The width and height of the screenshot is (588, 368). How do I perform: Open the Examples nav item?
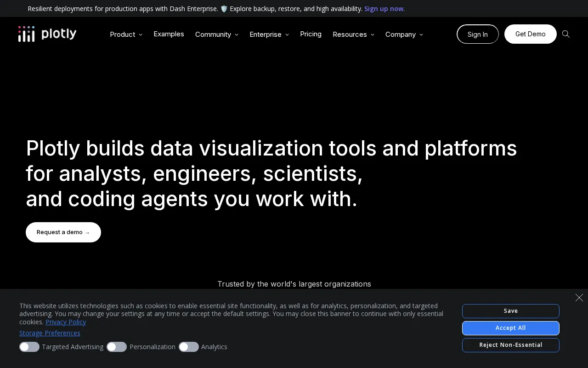[x=169, y=34]
